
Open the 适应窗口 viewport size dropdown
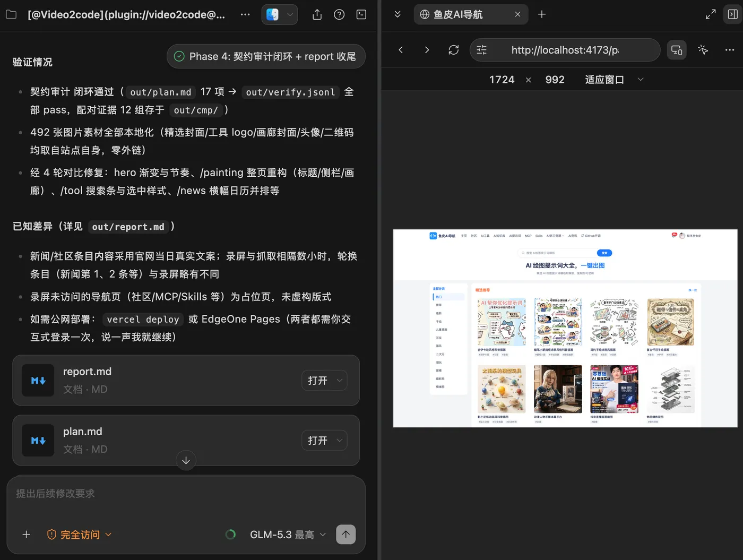614,80
